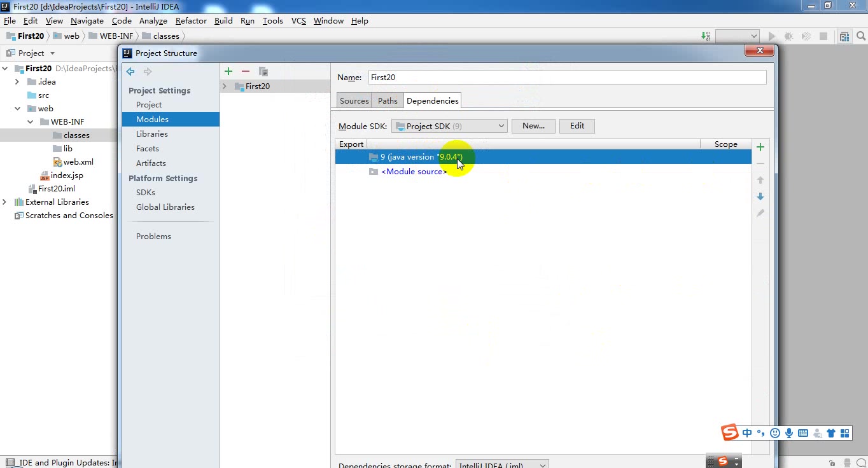Click the module Name input field
868x468 pixels.
point(567,78)
